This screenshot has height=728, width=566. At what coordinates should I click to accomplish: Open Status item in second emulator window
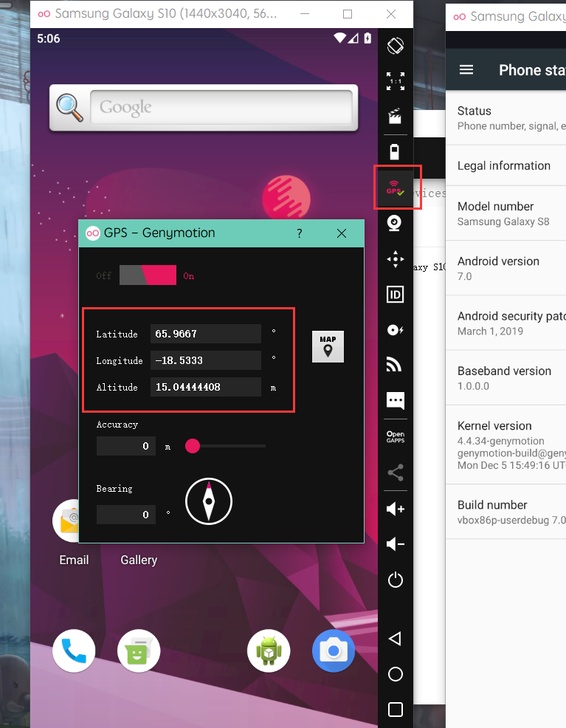[x=505, y=118]
